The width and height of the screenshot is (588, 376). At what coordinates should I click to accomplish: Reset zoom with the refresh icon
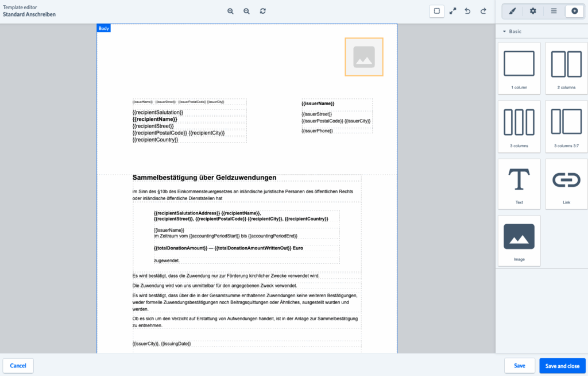click(x=263, y=11)
